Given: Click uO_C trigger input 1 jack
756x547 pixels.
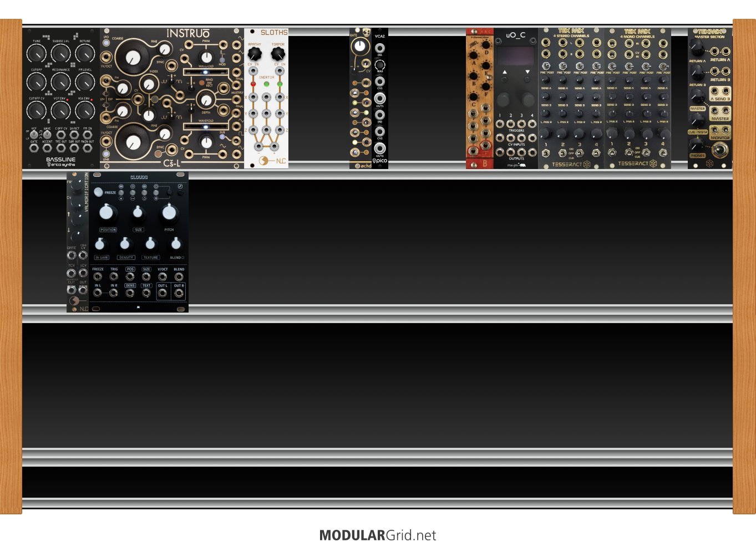Looking at the screenshot, I should 500,124.
